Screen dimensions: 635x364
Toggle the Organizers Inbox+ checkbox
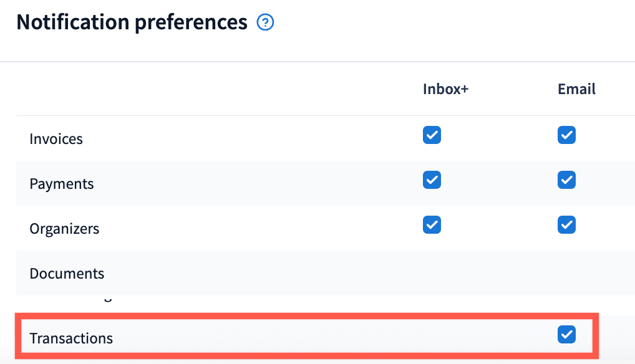pos(432,225)
